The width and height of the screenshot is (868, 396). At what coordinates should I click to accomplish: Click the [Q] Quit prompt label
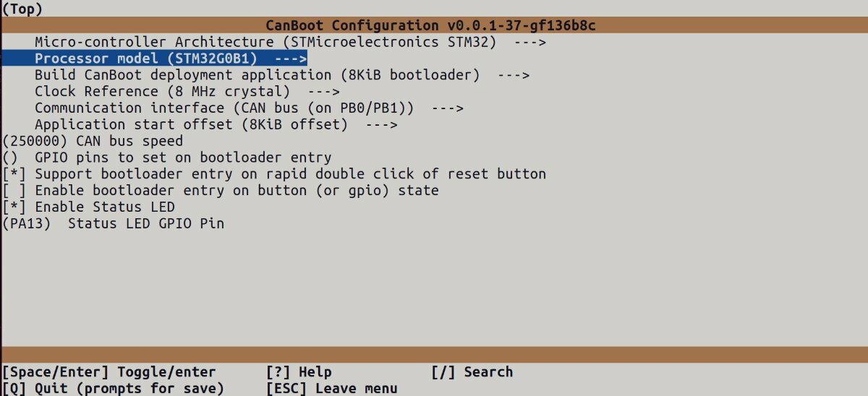coord(113,389)
